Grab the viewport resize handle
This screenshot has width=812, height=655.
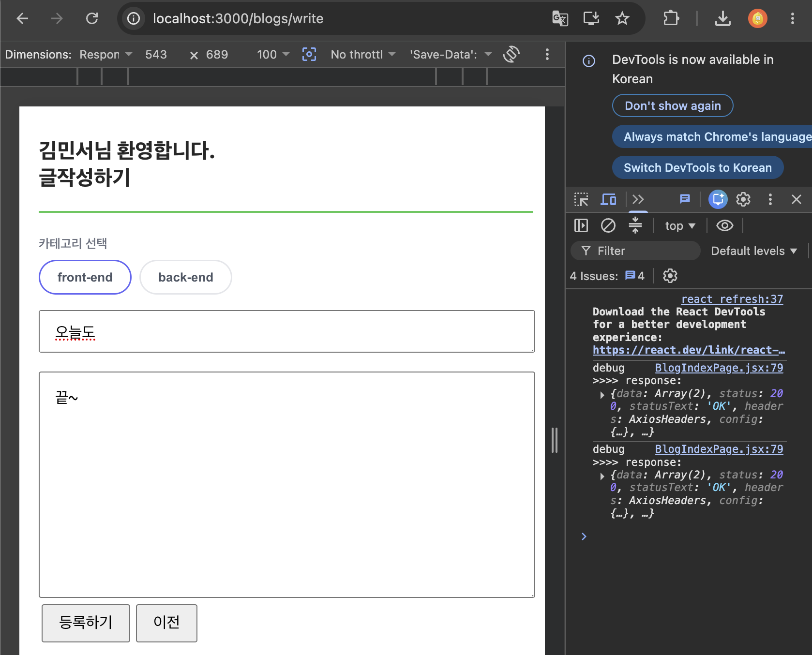click(555, 440)
